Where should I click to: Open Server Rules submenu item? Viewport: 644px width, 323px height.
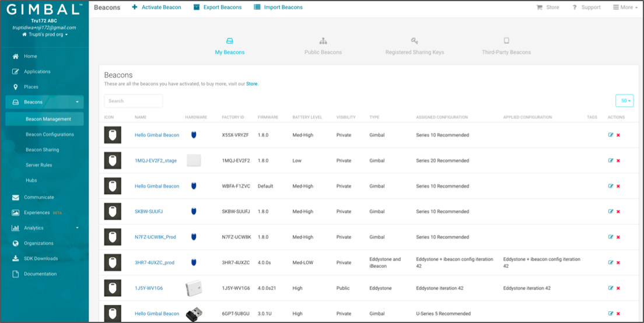[38, 165]
